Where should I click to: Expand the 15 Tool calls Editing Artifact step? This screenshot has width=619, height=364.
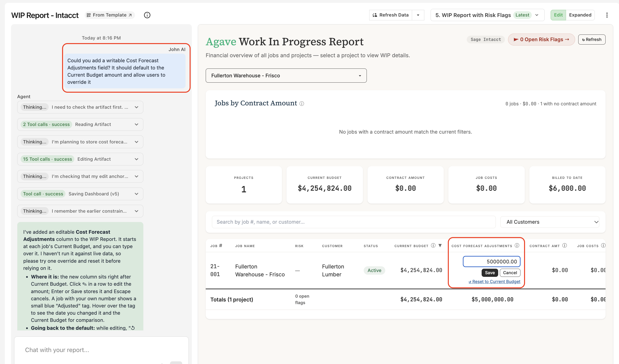click(x=80, y=159)
